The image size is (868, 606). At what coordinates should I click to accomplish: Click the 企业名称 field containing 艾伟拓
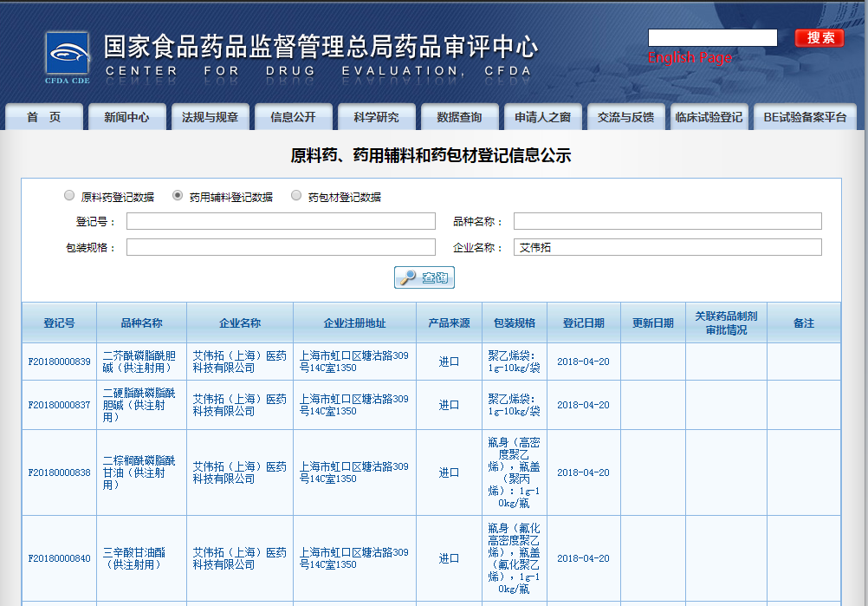point(667,249)
